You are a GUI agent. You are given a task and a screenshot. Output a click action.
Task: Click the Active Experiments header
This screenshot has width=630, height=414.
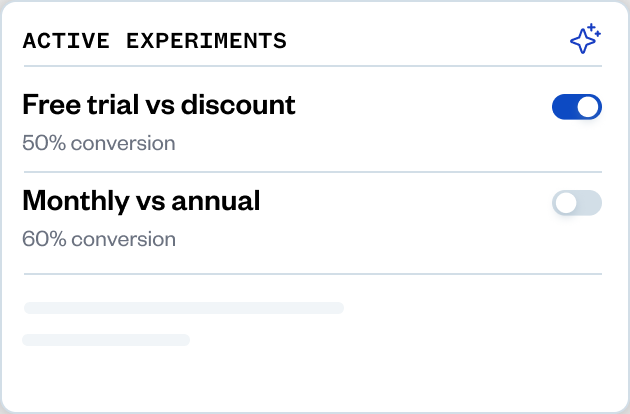point(154,41)
